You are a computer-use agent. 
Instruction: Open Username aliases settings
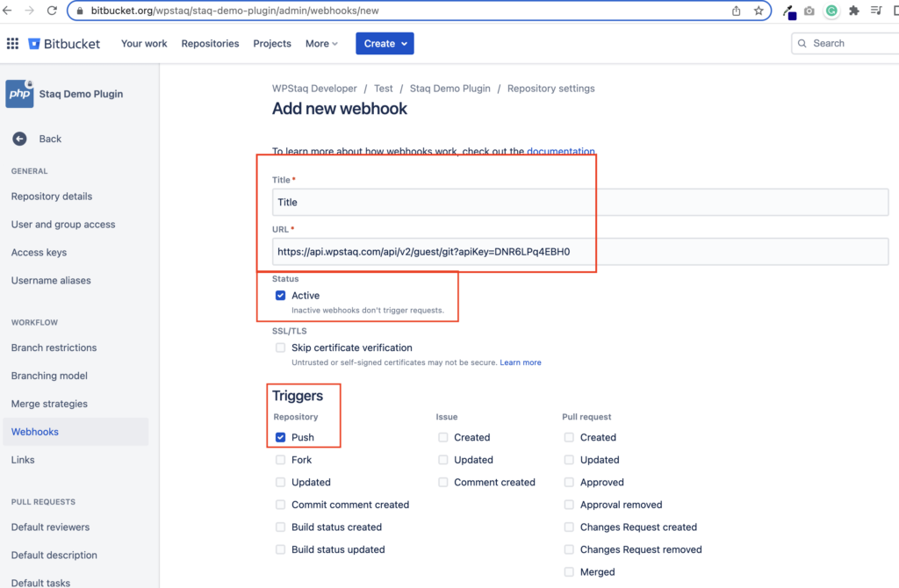click(51, 280)
